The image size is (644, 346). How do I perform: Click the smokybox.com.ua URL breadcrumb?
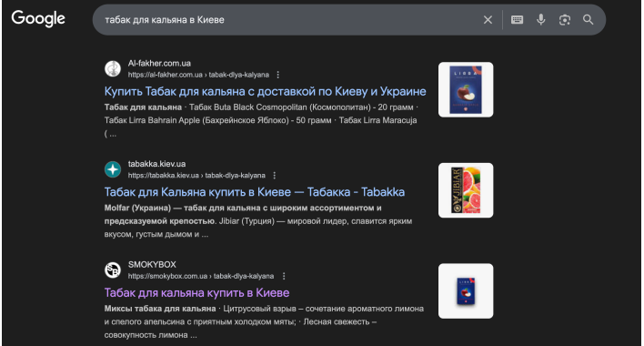point(201,276)
